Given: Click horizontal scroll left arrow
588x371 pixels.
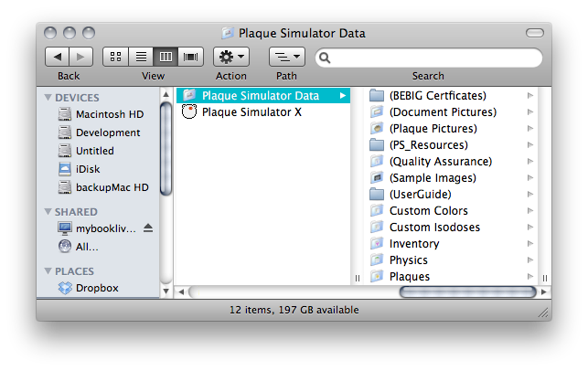Looking at the screenshot, I should click(181, 291).
